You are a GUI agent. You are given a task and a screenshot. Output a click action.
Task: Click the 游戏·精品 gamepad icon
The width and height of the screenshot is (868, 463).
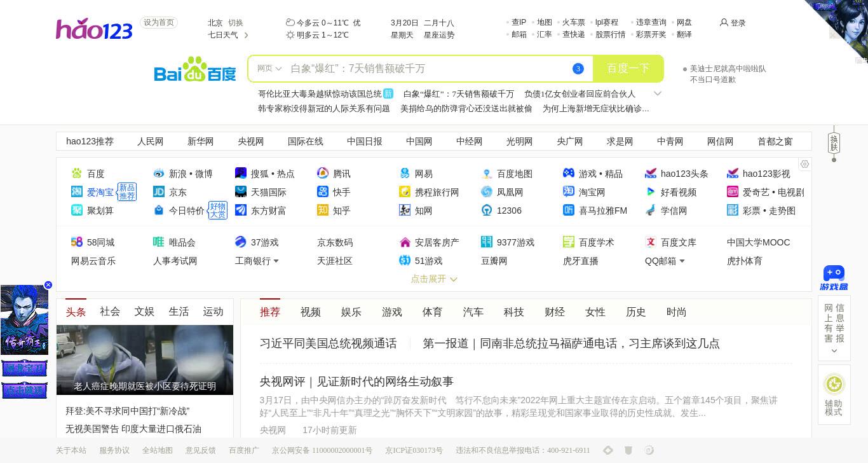(569, 173)
